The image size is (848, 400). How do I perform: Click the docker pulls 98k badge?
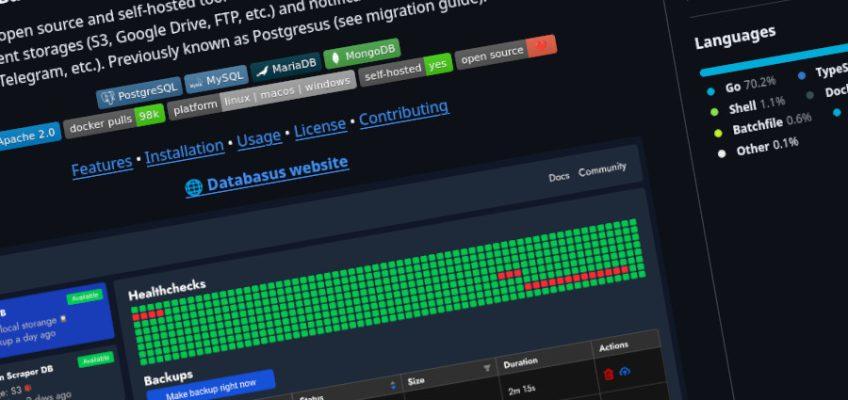[113, 124]
